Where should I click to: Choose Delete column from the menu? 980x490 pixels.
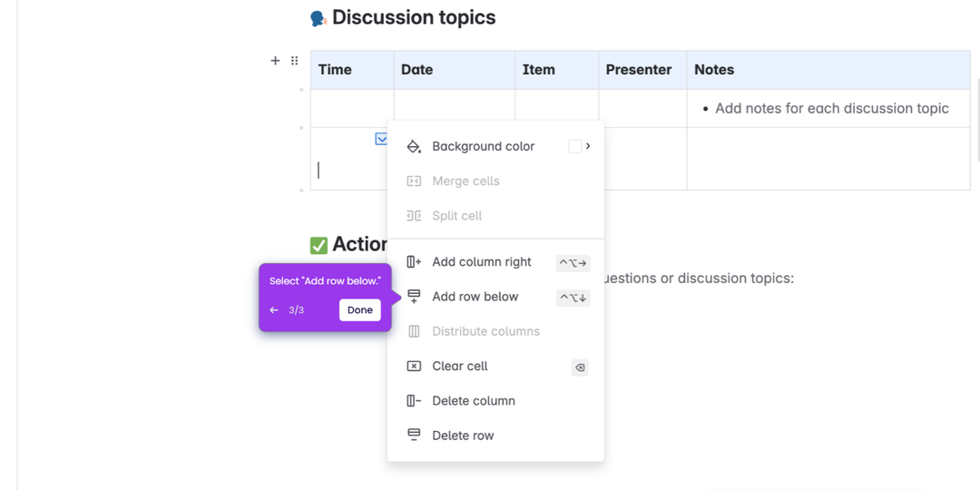click(495, 401)
